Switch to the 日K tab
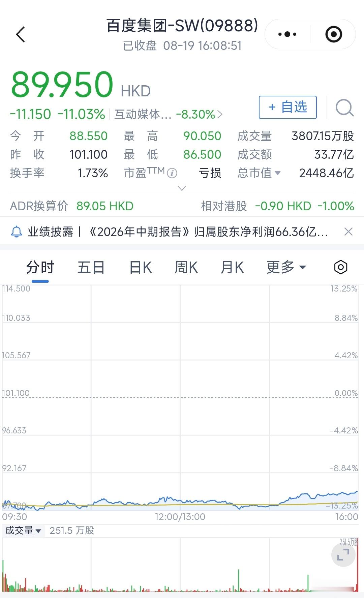 click(141, 267)
